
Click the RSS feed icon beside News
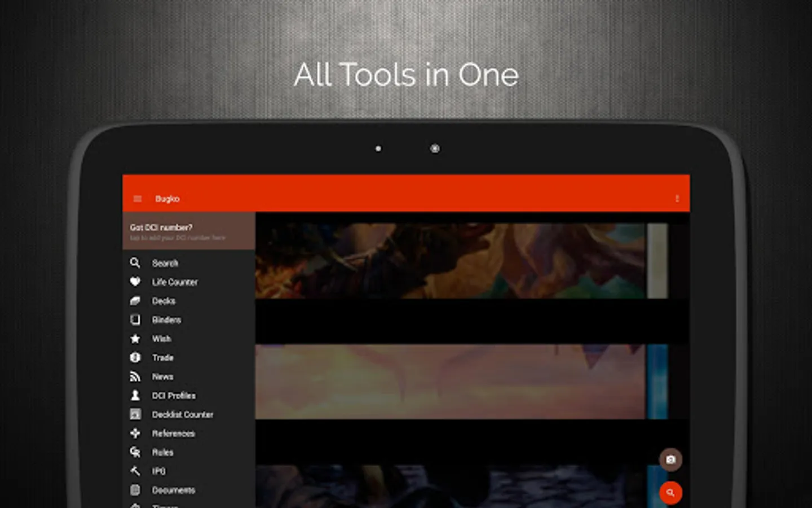pyautogui.click(x=135, y=376)
